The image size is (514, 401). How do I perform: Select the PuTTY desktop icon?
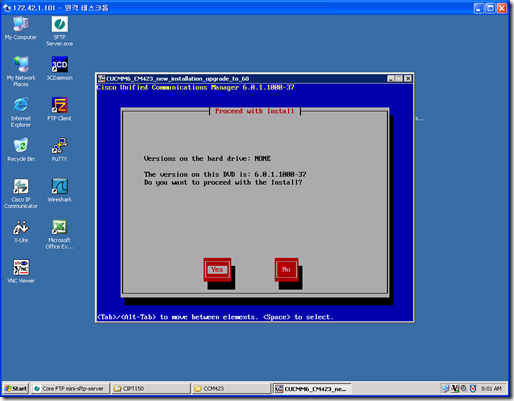tap(59, 150)
